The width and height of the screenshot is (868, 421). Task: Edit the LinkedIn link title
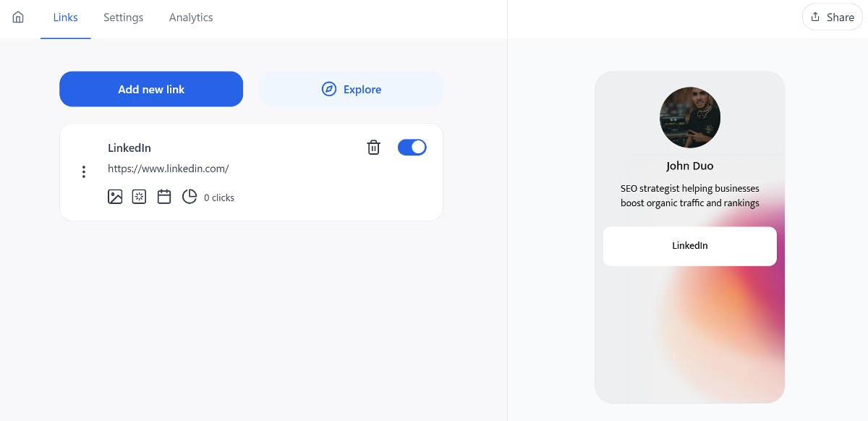(x=129, y=148)
